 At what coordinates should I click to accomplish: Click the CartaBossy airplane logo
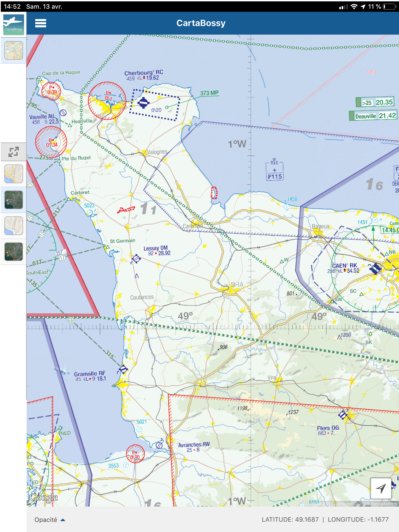tap(13, 24)
